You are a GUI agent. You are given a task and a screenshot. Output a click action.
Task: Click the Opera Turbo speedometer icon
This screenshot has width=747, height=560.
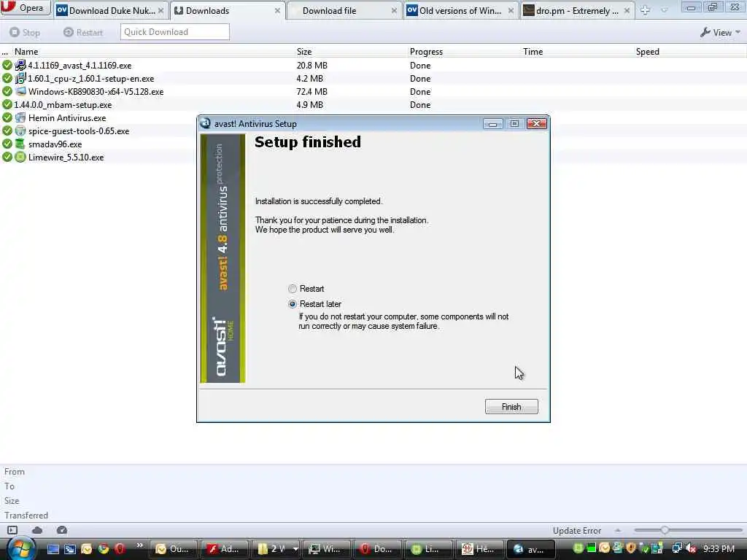(62, 530)
